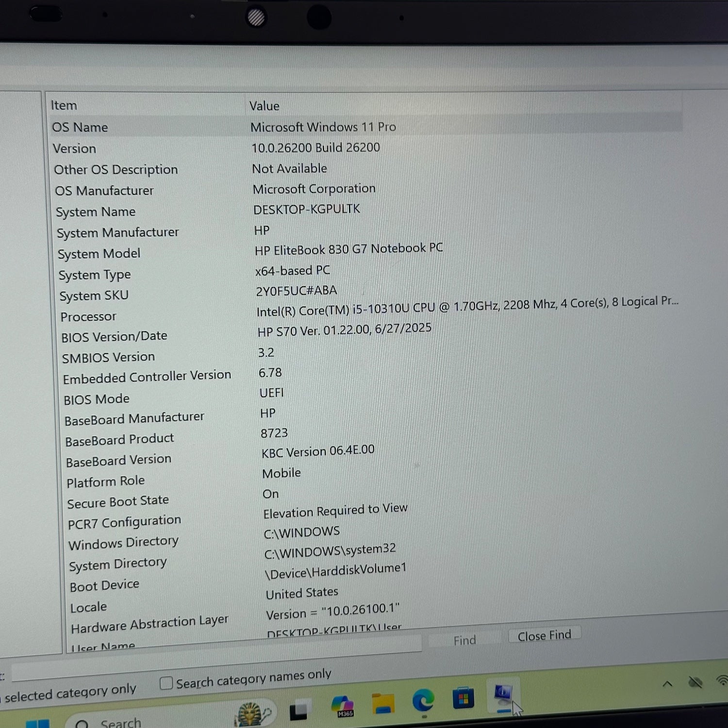
Task: Click the Value column header
Action: click(265, 106)
